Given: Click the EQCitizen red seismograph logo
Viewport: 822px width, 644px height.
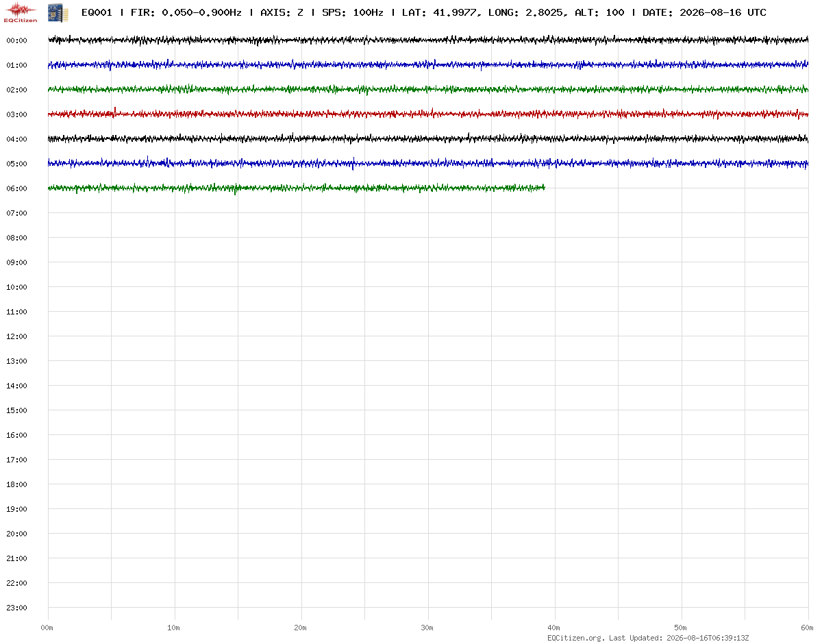Looking at the screenshot, I should [21, 12].
